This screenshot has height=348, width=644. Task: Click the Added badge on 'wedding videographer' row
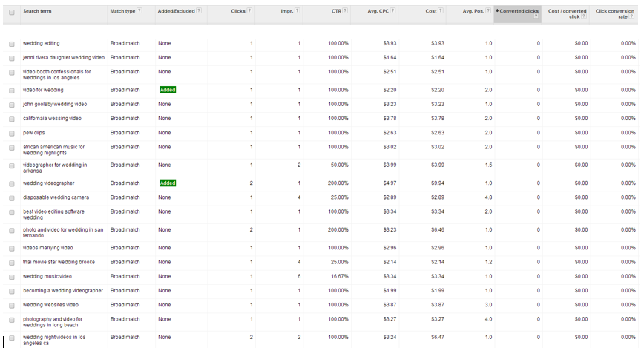[168, 183]
